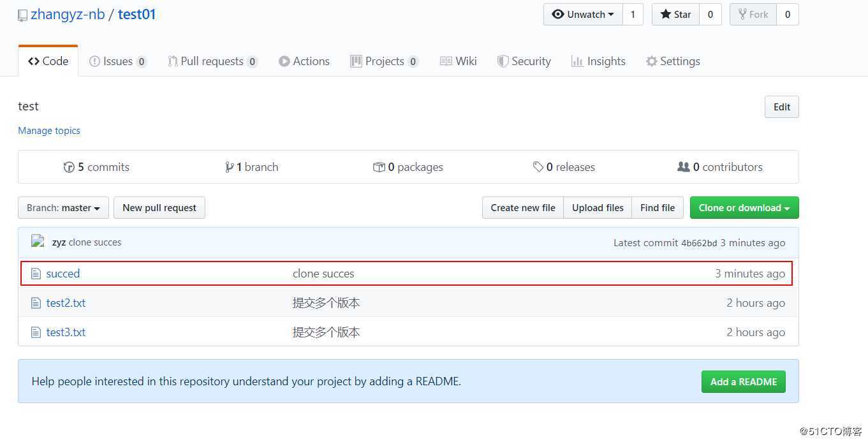The image size is (868, 442).
Task: Open the 0 contributors link
Action: click(720, 167)
